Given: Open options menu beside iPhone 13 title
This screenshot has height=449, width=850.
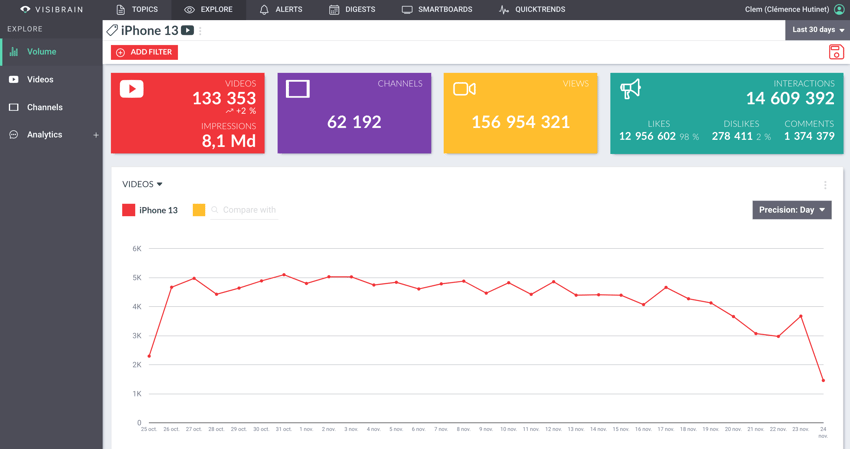Looking at the screenshot, I should click(x=200, y=31).
